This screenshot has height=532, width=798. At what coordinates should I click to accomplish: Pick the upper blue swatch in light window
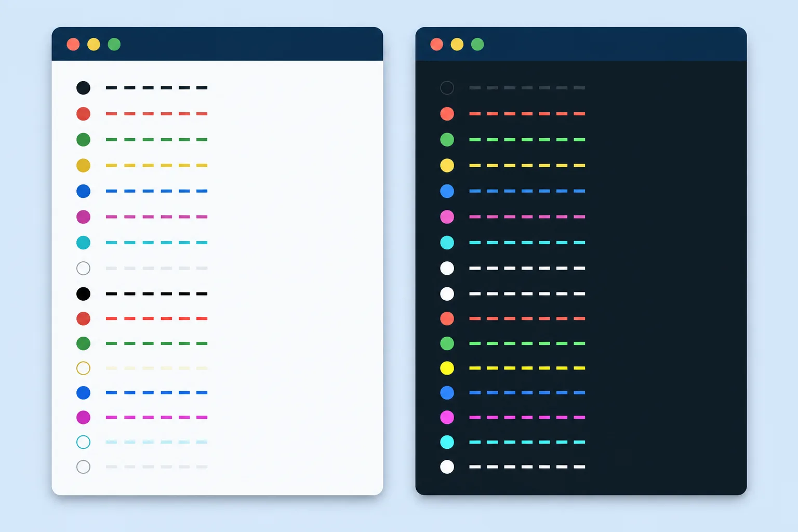(83, 191)
